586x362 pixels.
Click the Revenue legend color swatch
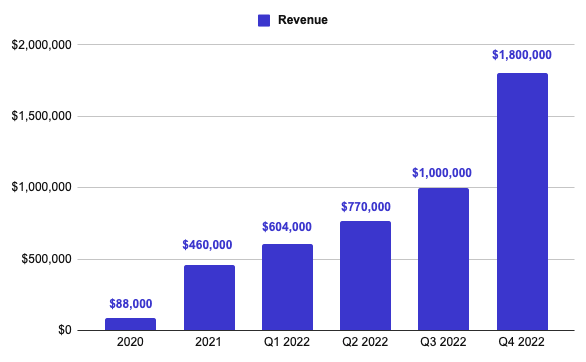click(x=264, y=21)
